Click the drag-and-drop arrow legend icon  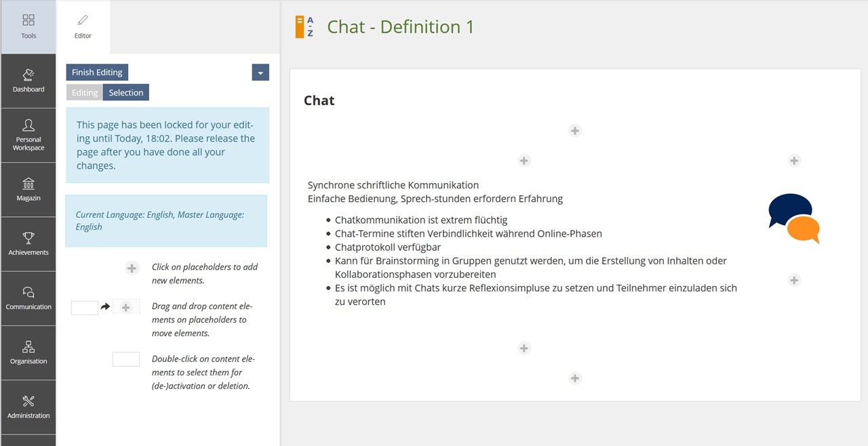tap(105, 307)
